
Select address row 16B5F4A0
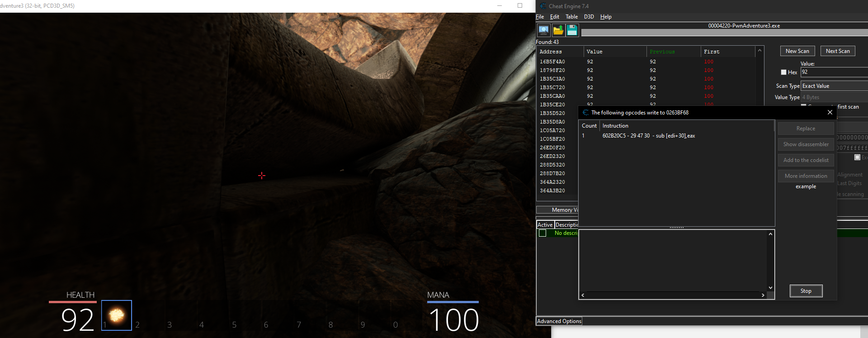pos(646,62)
